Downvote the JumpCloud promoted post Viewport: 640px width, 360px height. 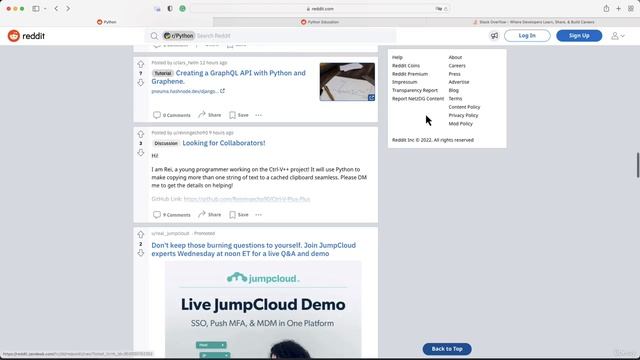140,253
